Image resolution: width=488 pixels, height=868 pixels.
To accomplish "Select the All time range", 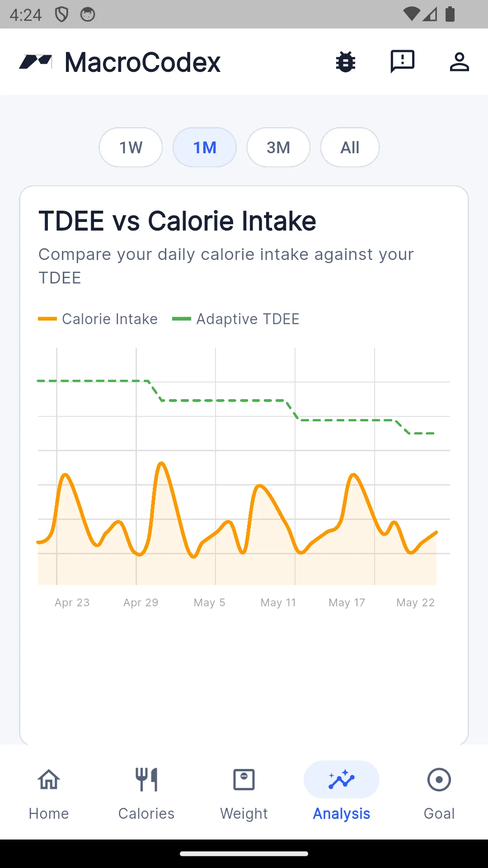I will point(350,147).
